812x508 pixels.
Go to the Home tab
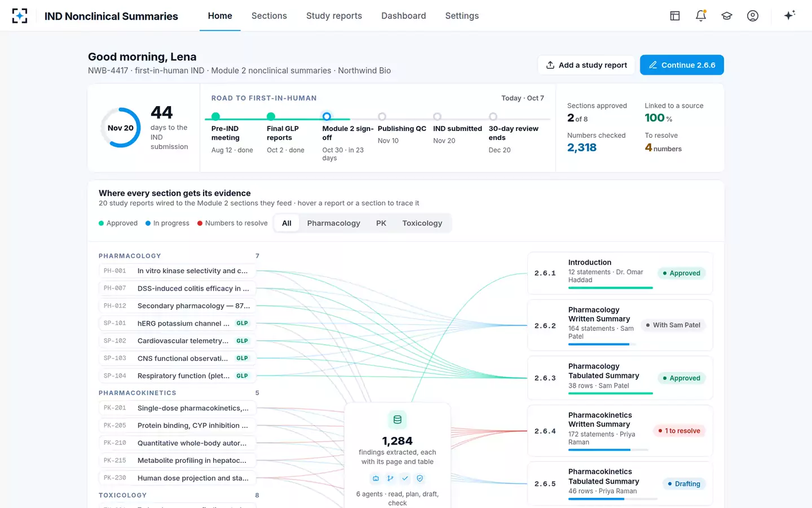(x=220, y=16)
